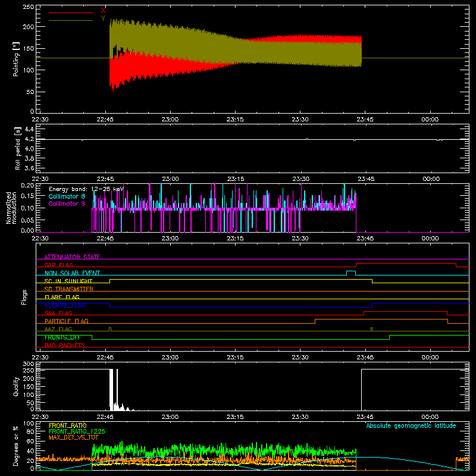Select the PARTICLE_FLAG label

[67, 321]
